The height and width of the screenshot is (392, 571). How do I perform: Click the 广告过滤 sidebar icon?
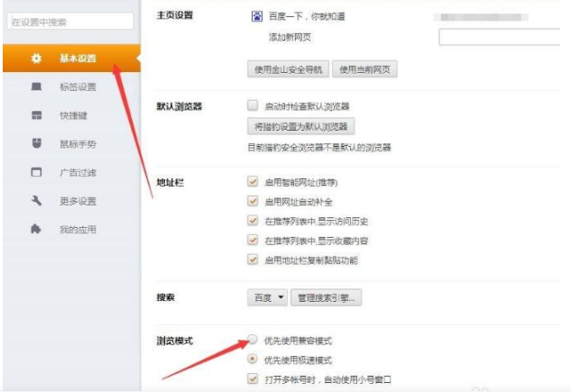click(x=36, y=173)
